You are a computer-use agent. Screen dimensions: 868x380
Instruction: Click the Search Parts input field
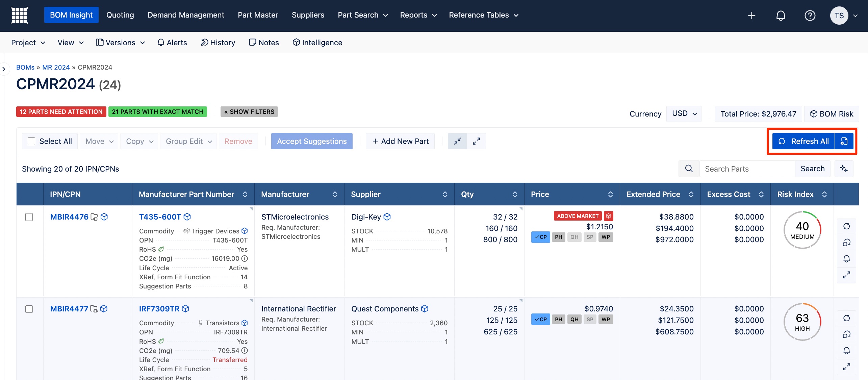[747, 169]
